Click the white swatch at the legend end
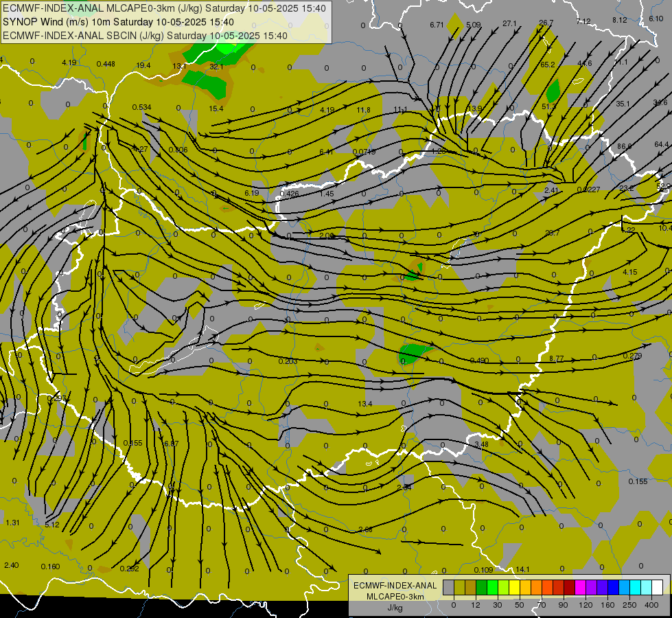Viewport: 672px width, 618px height. (x=658, y=587)
